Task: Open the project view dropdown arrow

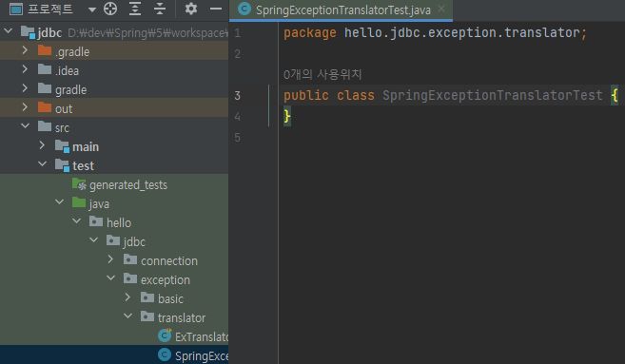Action: pos(92,10)
